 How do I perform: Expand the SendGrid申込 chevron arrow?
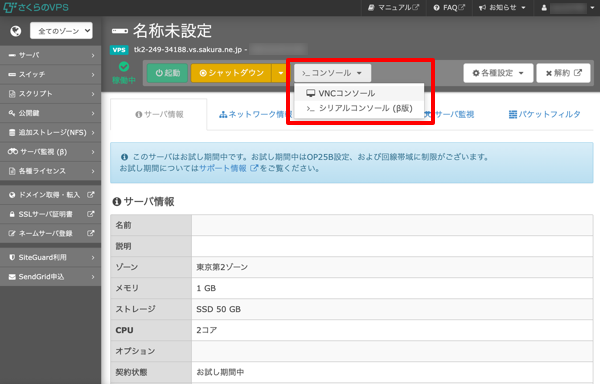point(93,277)
